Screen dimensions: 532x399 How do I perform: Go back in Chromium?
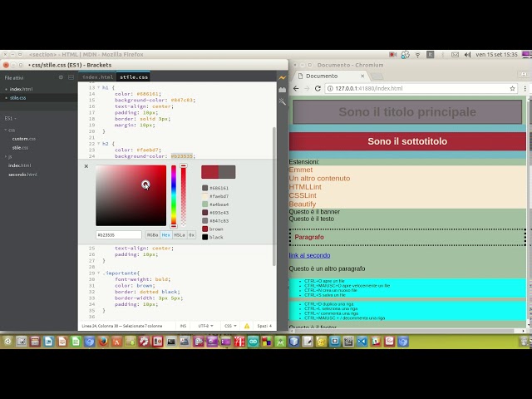click(296, 88)
